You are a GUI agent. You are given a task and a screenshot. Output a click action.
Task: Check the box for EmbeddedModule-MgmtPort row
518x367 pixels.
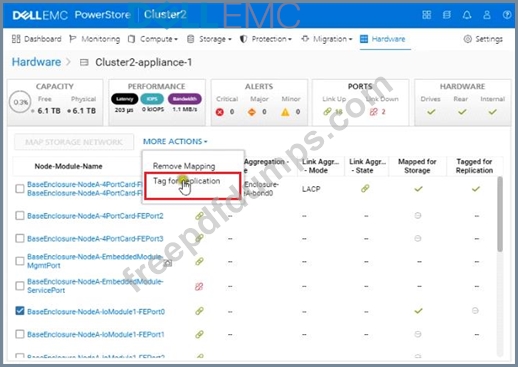click(20, 261)
